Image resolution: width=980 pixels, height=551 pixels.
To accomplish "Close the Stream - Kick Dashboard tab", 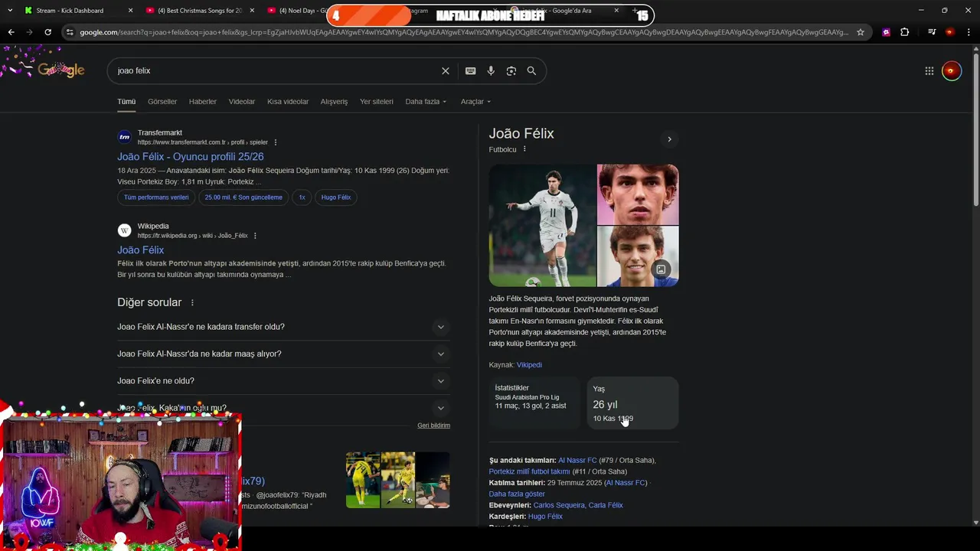I will pos(130,11).
